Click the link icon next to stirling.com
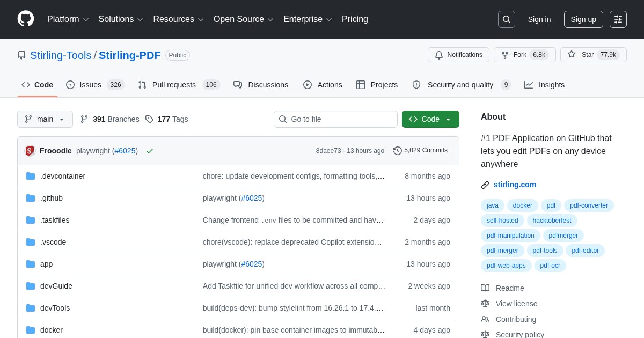The height and width of the screenshot is (338, 644). pyautogui.click(x=485, y=185)
